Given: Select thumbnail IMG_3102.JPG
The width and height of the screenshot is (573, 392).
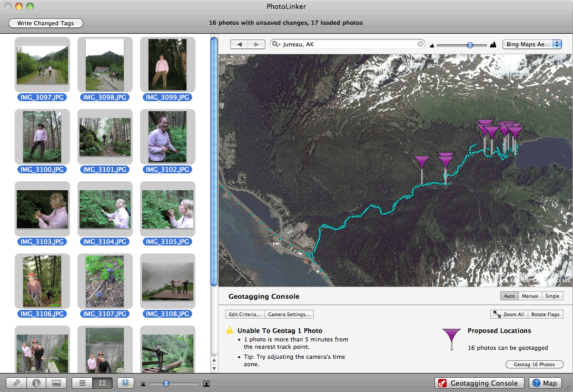Looking at the screenshot, I should pyautogui.click(x=167, y=137).
